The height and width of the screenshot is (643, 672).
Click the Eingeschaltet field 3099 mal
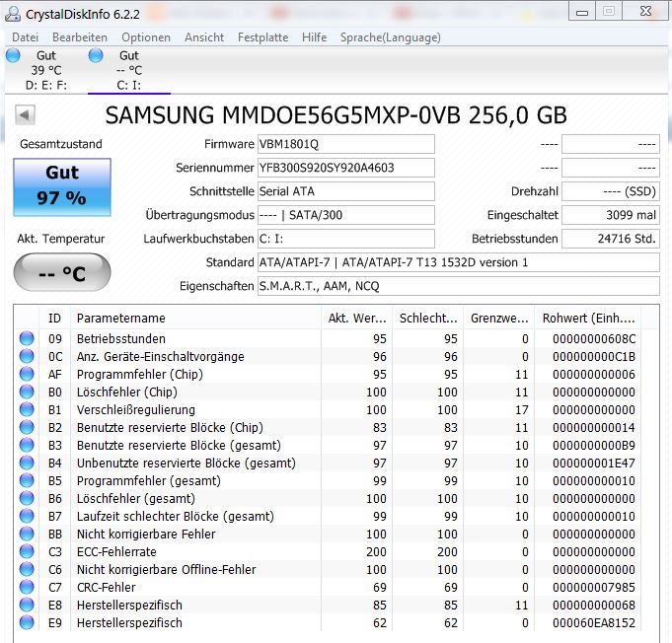coord(610,215)
